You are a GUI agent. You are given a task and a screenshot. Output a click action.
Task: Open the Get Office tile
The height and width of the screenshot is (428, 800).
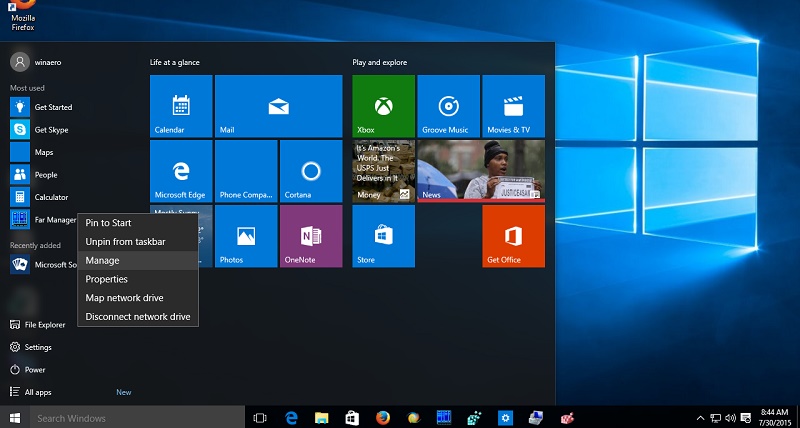tap(513, 236)
